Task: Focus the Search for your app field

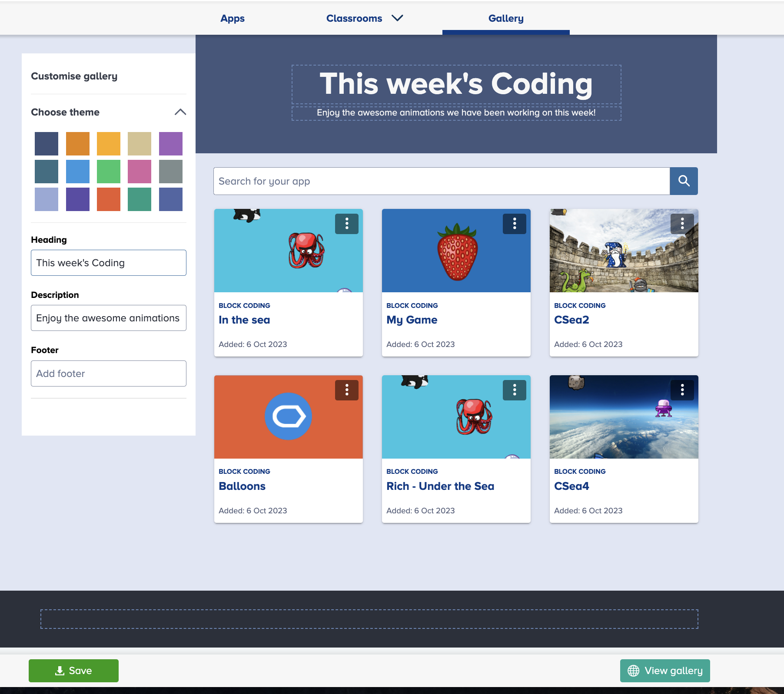Action: point(441,181)
